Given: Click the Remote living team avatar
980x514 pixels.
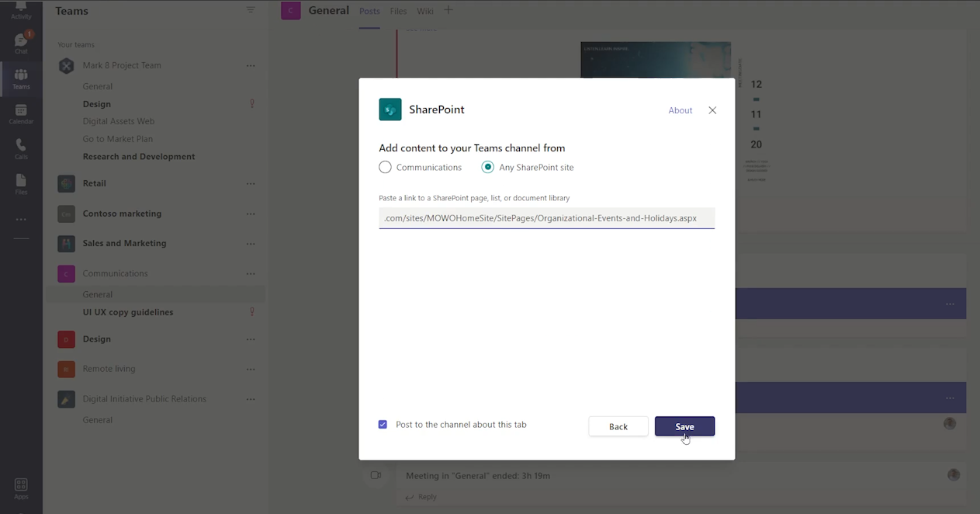Looking at the screenshot, I should (67, 369).
